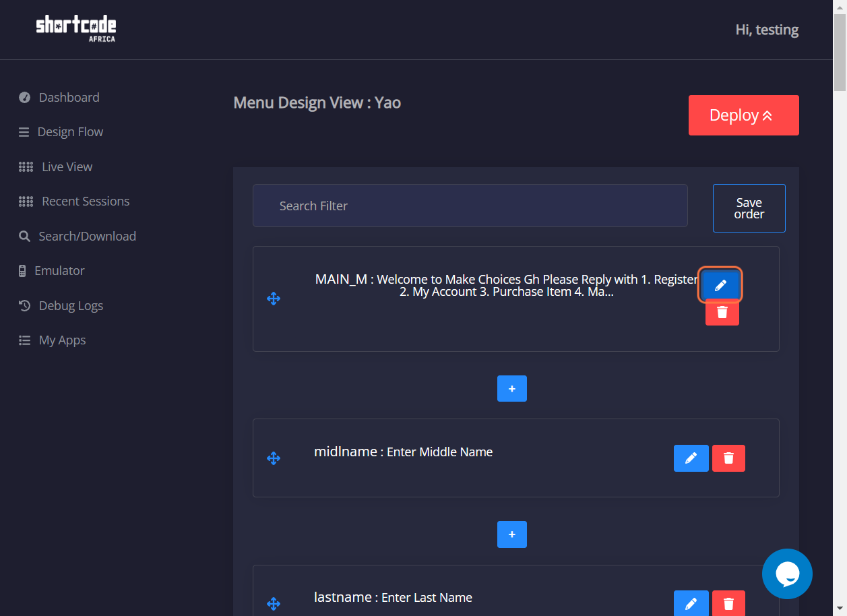Click the Search/Download magnifier icon

point(24,237)
